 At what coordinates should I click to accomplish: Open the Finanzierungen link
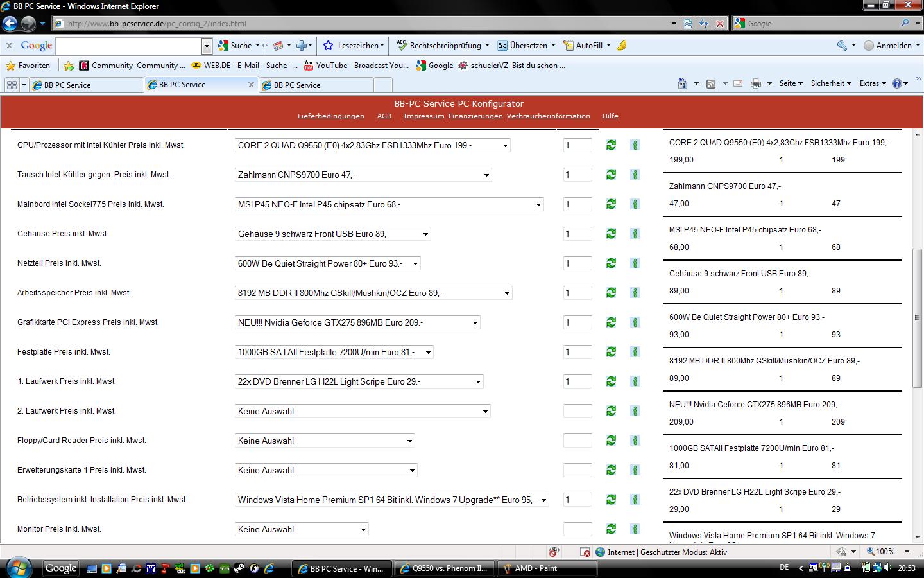point(475,116)
